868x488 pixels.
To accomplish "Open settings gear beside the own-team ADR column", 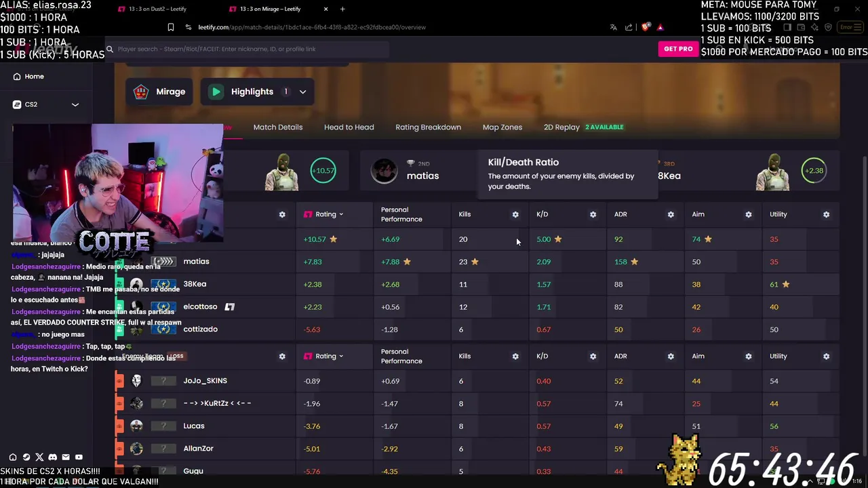I will click(671, 215).
